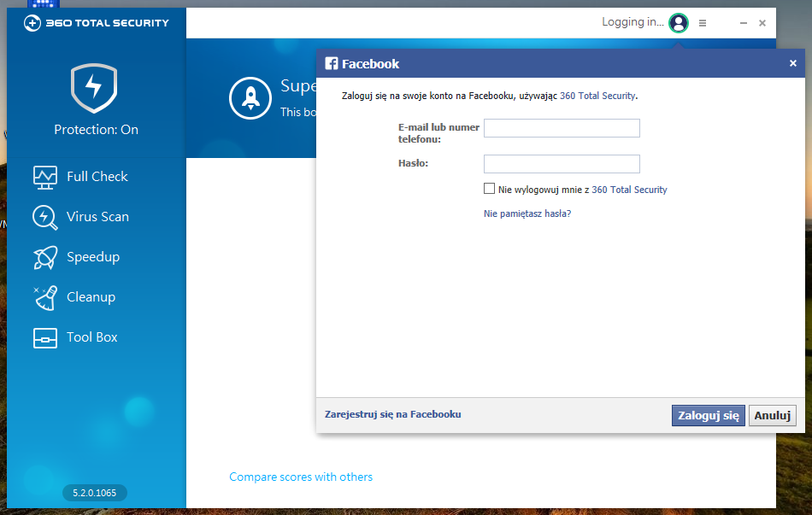Click the Facebook logo in dialog title
Image resolution: width=812 pixels, height=515 pixels.
click(332, 64)
